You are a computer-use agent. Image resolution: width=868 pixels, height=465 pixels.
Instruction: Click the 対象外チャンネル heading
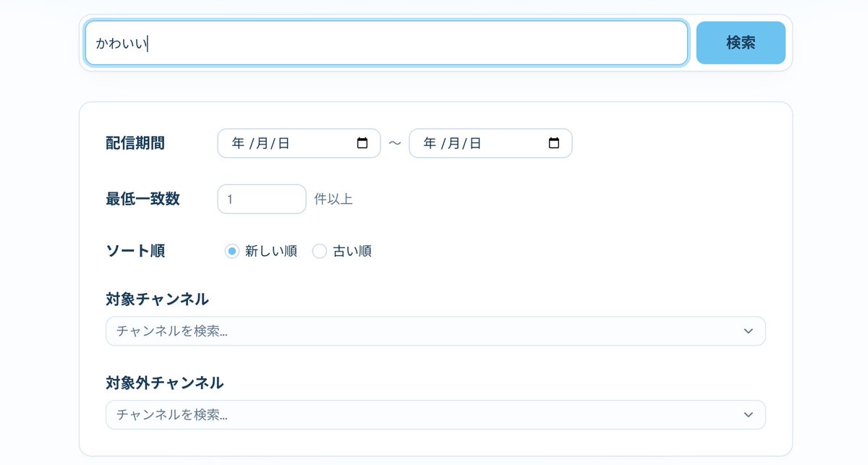pyautogui.click(x=165, y=383)
